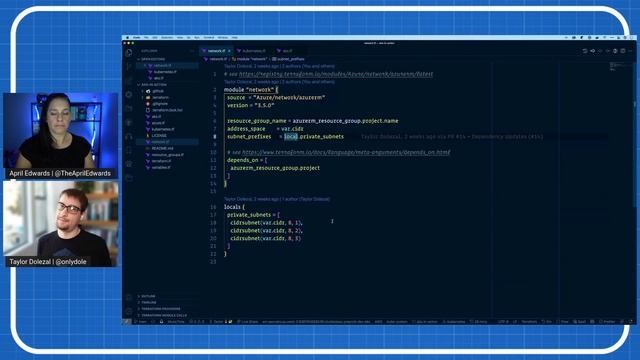Open the Manage gear in activity bar
Screen dimensions: 640x360
[129, 311]
